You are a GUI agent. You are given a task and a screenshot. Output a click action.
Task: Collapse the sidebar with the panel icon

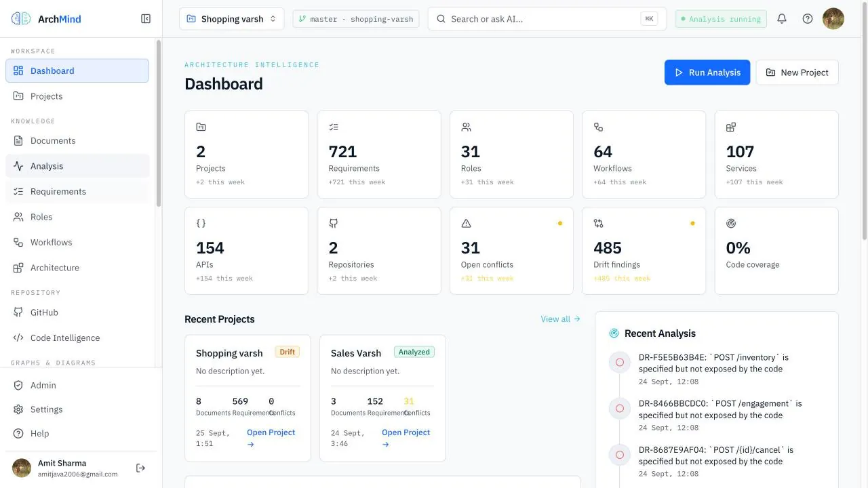[146, 19]
